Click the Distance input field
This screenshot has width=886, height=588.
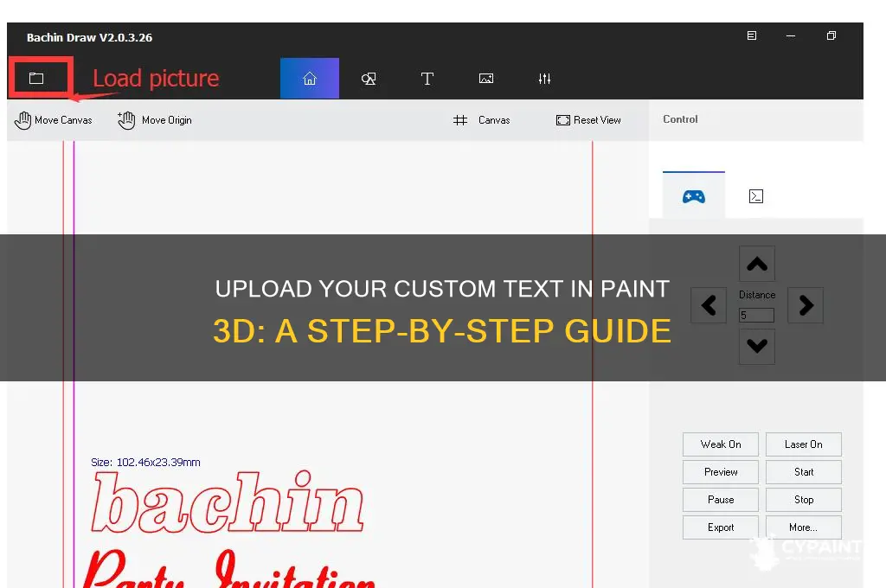[756, 315]
